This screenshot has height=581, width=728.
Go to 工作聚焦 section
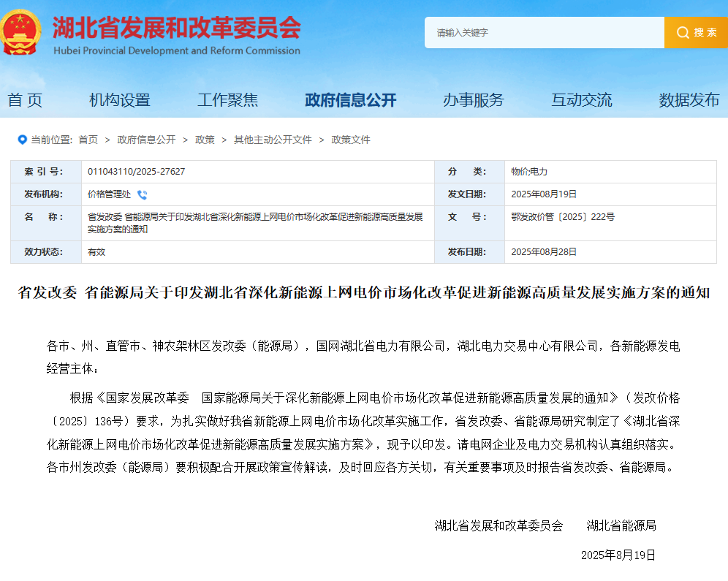point(227,100)
